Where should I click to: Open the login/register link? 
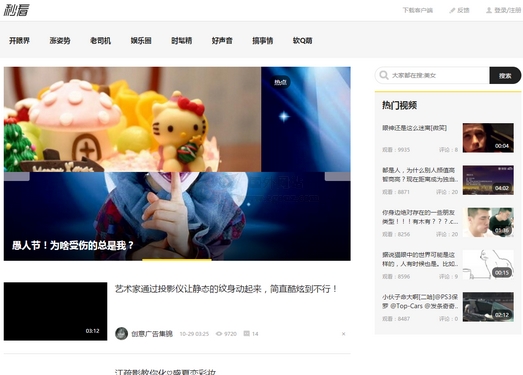[503, 10]
